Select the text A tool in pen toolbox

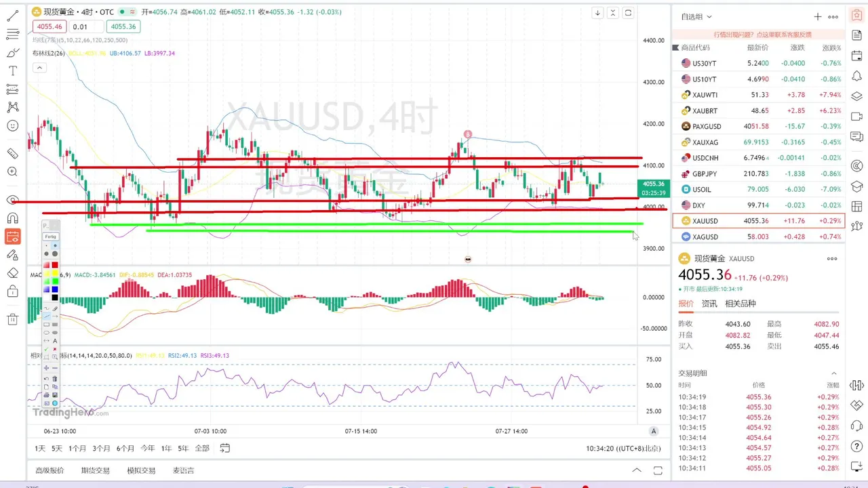pyautogui.click(x=55, y=341)
